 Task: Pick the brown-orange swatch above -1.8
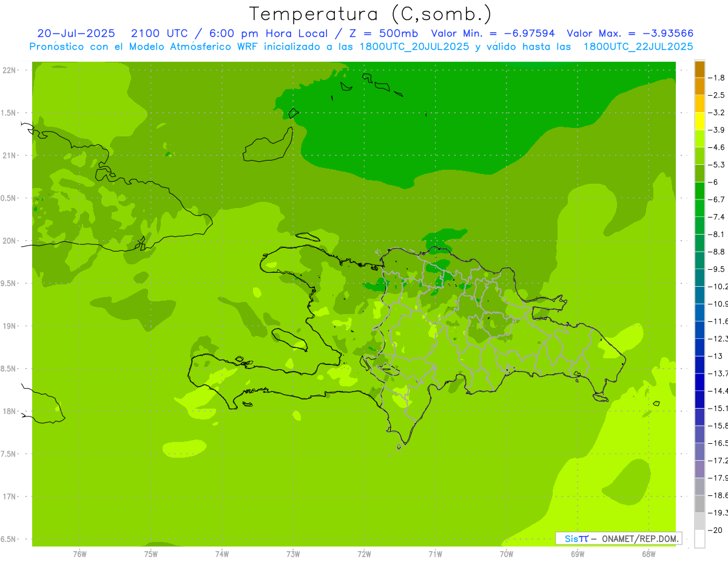699,69
